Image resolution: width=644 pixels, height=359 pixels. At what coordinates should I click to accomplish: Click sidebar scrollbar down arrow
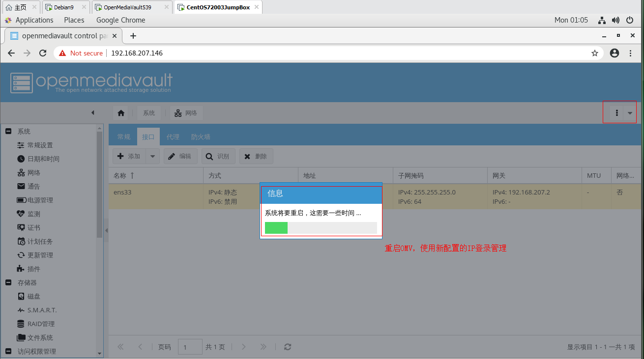pyautogui.click(x=100, y=353)
